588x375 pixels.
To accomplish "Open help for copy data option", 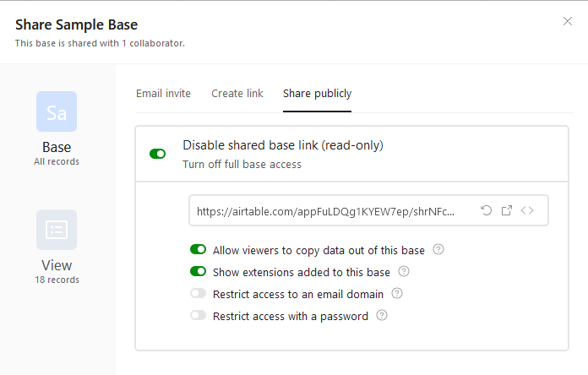I will tap(438, 249).
